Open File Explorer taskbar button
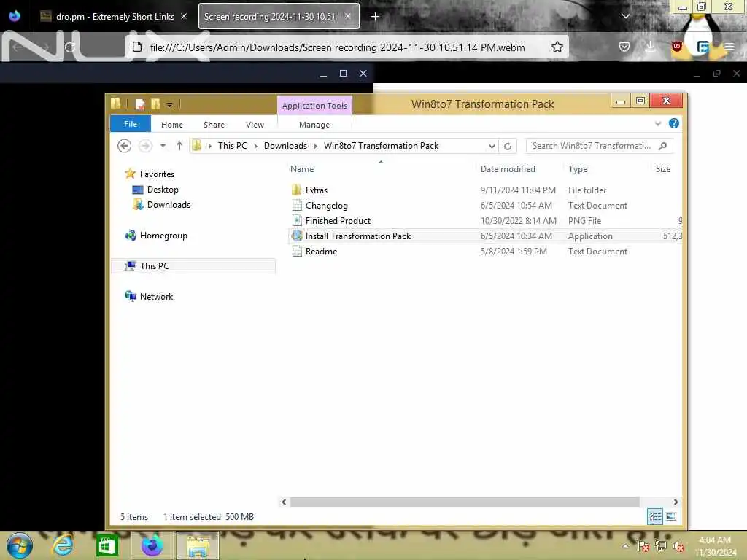 coord(198,545)
